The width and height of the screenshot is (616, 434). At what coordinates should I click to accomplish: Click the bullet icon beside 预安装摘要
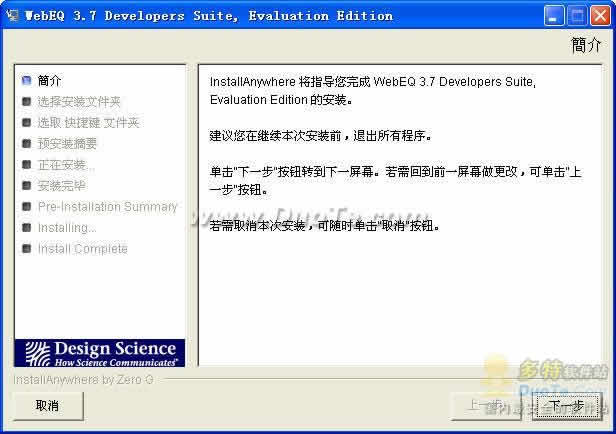click(x=26, y=143)
